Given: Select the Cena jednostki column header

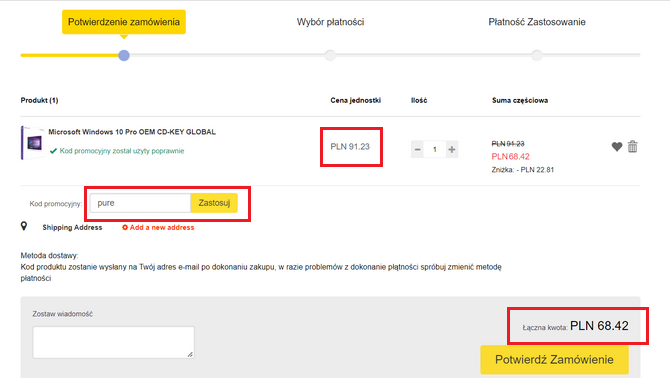Looking at the screenshot, I should [x=356, y=100].
